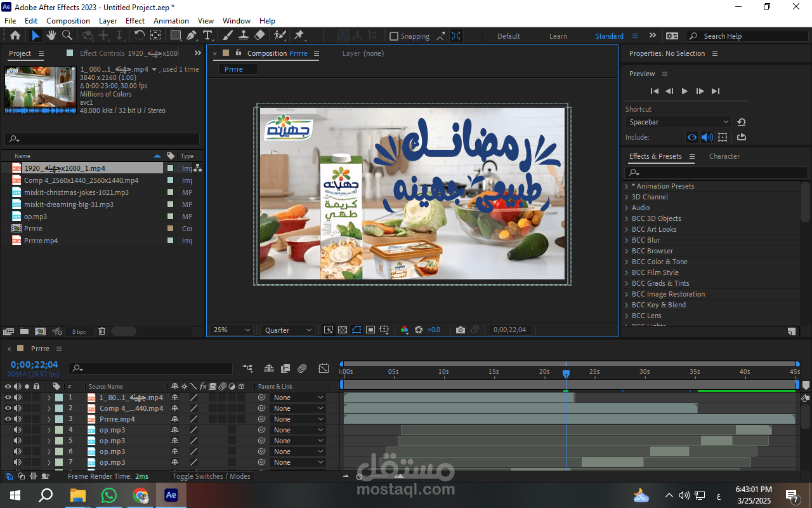This screenshot has width=812, height=508.
Task: Mute audio of layer 4 op.mp3
Action: [x=18, y=430]
